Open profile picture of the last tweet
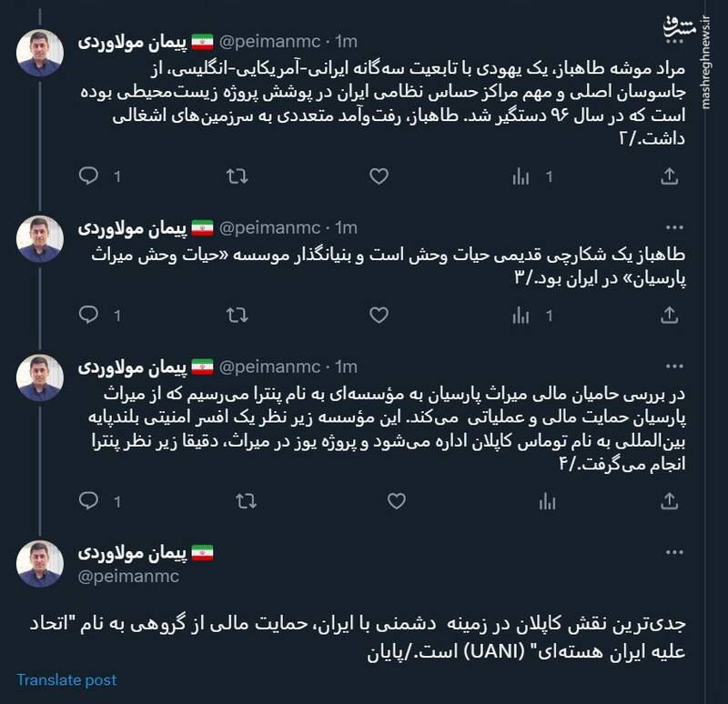 click(40, 564)
